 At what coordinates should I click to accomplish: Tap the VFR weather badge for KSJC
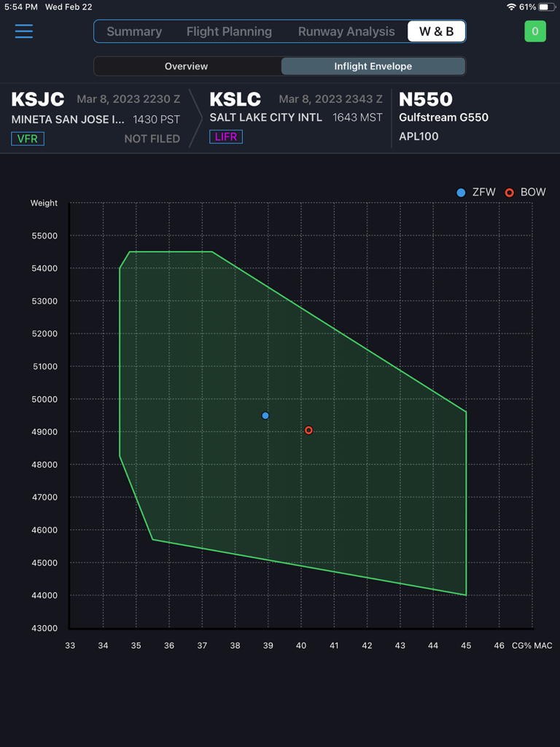coord(28,138)
